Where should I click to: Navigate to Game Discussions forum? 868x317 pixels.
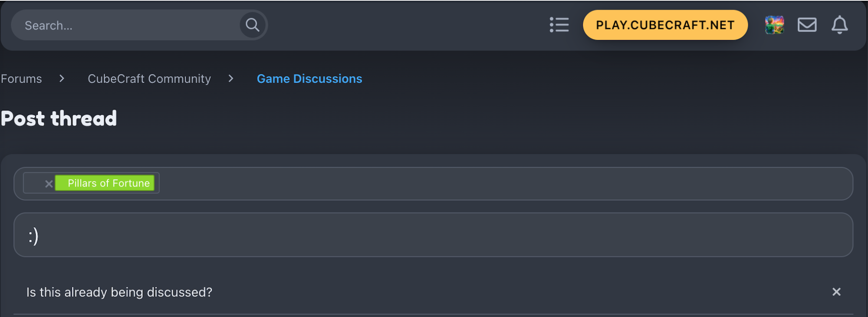pos(309,79)
